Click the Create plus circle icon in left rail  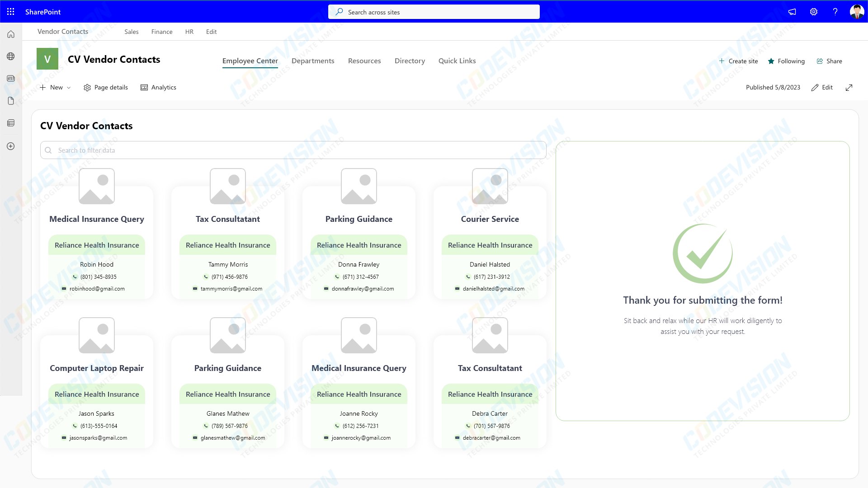coord(11,146)
